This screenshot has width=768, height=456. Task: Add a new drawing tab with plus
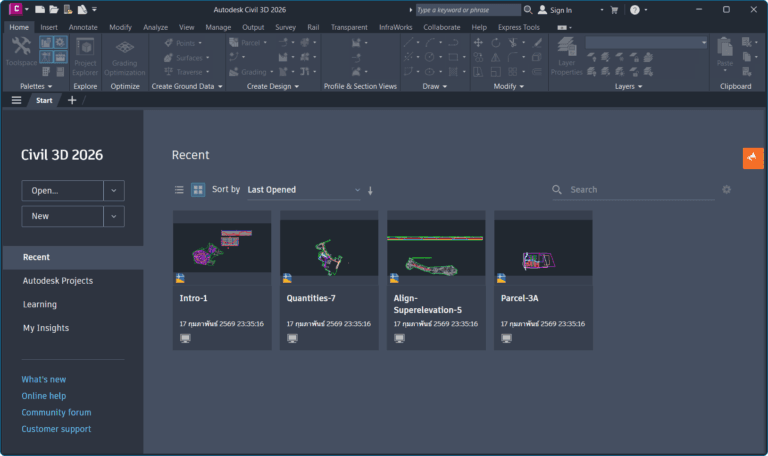(x=72, y=100)
